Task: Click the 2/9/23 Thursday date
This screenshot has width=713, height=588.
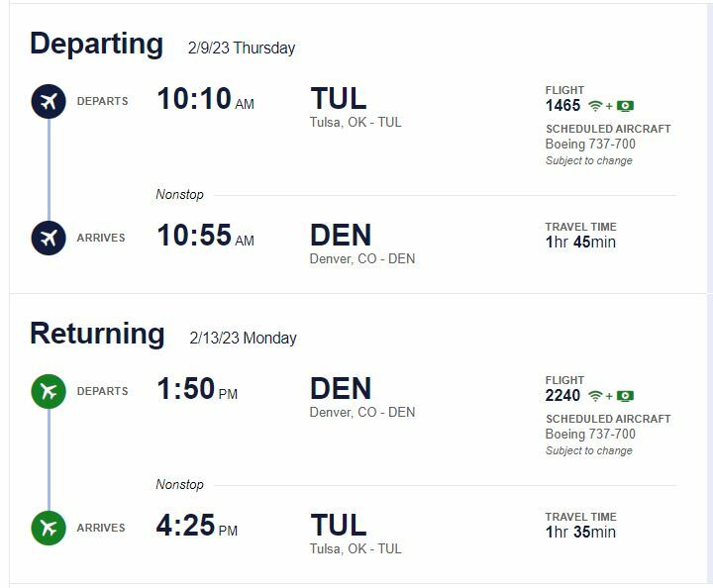Action: click(x=242, y=48)
